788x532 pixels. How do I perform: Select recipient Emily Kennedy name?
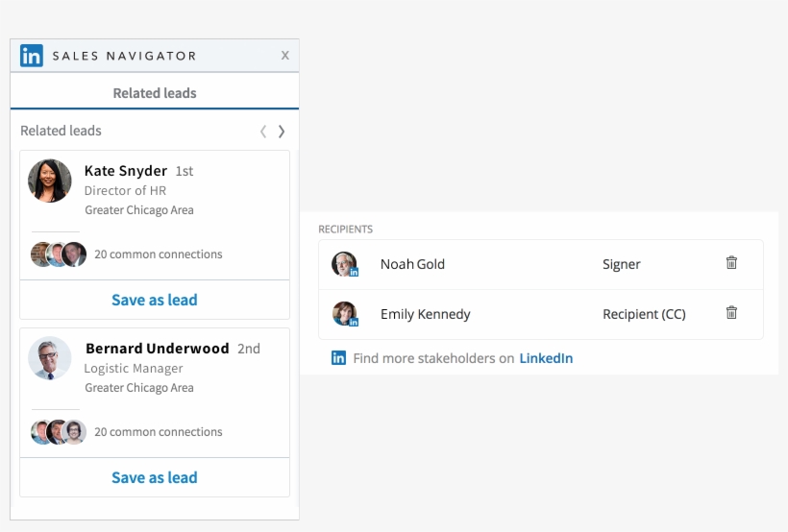426,314
